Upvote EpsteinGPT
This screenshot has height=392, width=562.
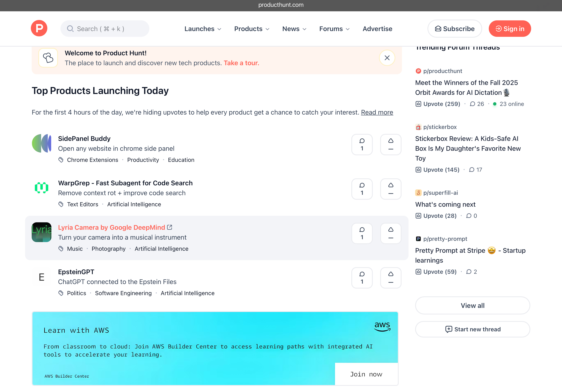[390, 278]
